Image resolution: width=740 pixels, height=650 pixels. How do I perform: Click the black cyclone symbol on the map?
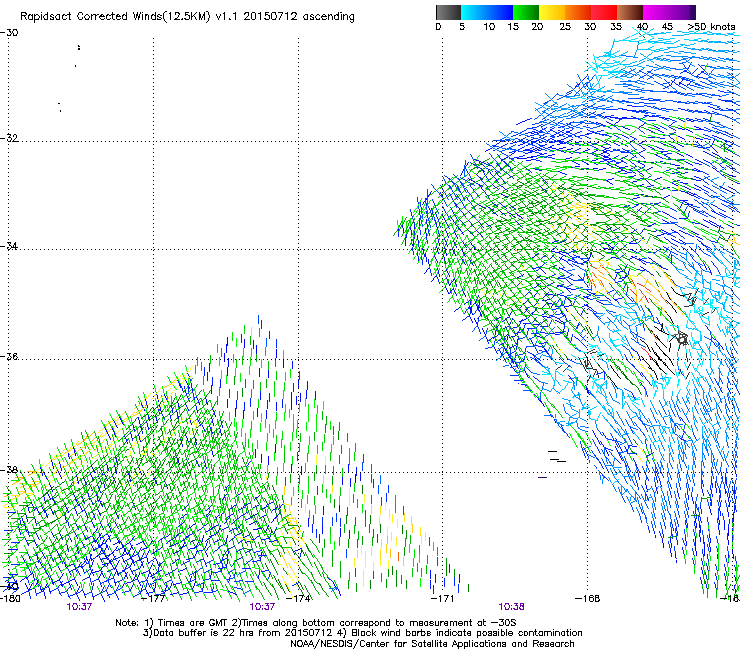681,338
